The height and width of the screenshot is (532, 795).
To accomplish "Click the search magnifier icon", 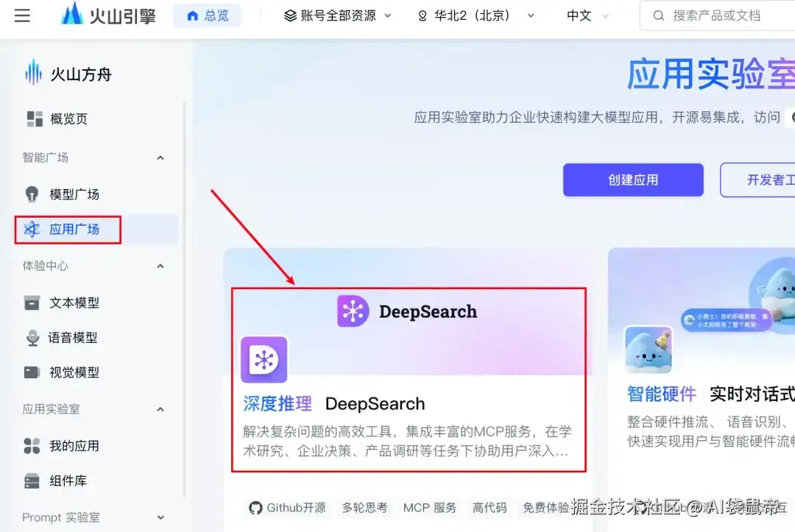I will click(658, 15).
